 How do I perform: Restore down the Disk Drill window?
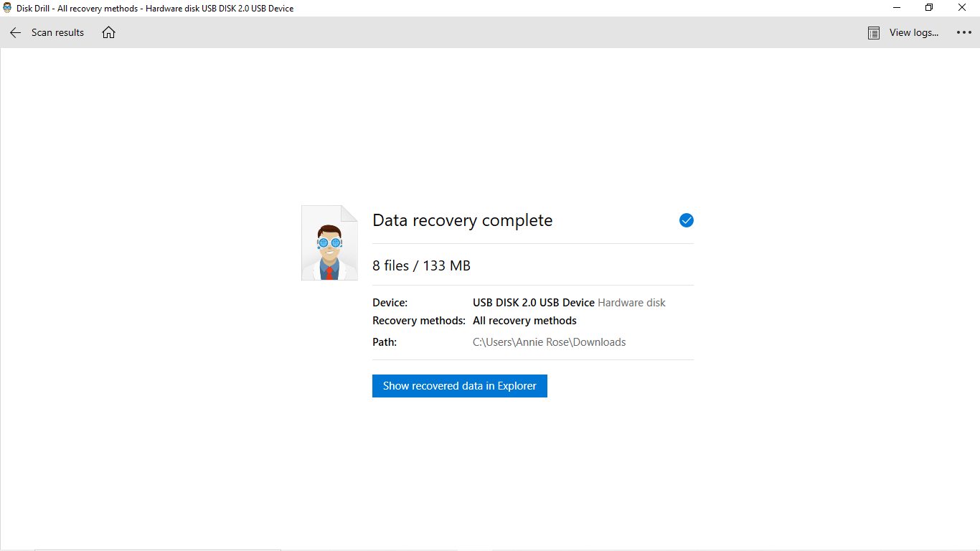[x=928, y=7]
